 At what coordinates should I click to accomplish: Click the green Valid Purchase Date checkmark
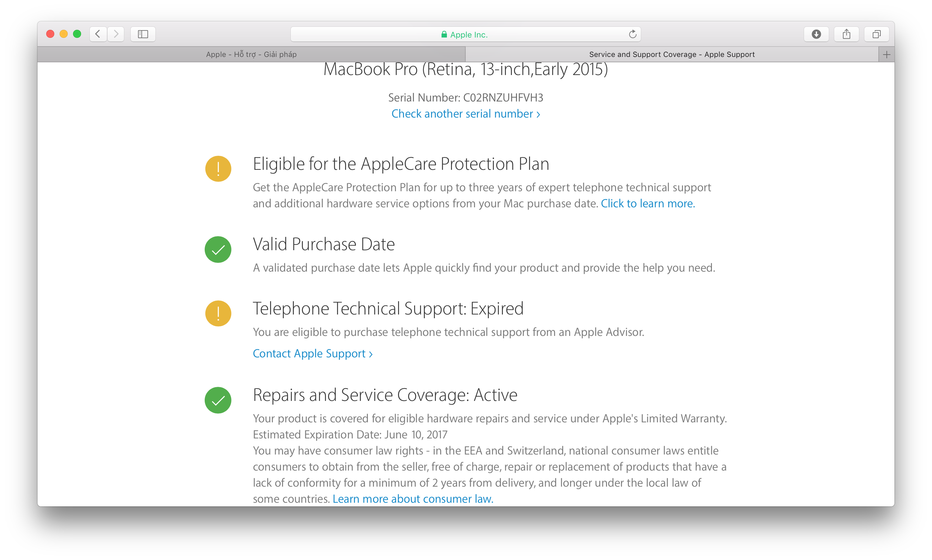(218, 250)
